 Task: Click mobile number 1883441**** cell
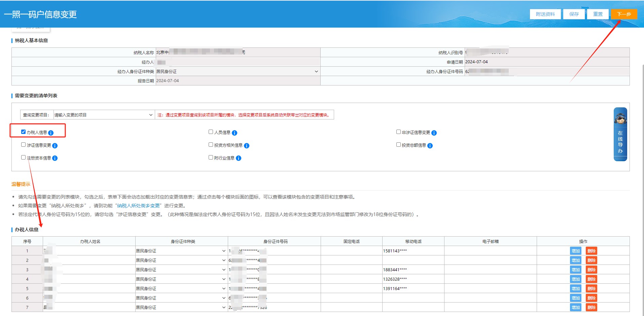(413, 270)
